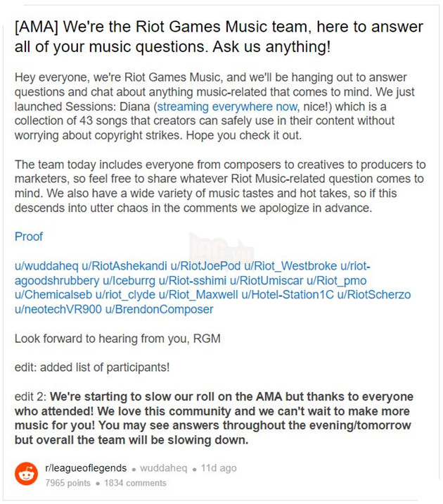Image resolution: width=443 pixels, height=504 pixels.
Task: Open u/Iceburrg profile link
Action: coord(127,280)
